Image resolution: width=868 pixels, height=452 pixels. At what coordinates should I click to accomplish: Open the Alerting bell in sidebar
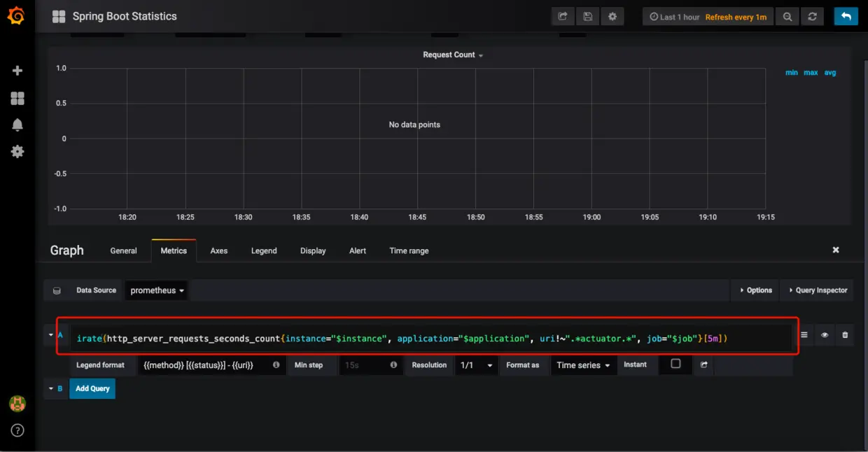click(x=17, y=125)
